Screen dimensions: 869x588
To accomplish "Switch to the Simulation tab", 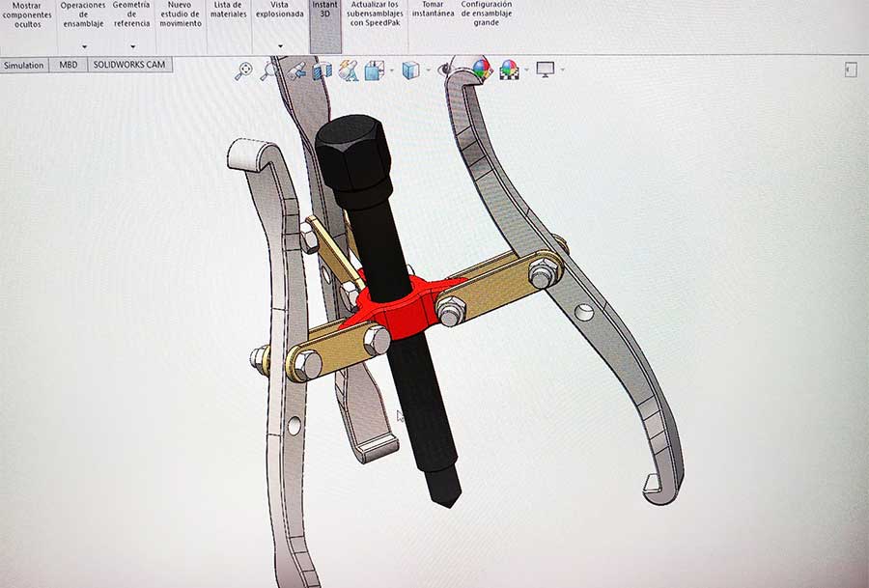I will [x=24, y=66].
